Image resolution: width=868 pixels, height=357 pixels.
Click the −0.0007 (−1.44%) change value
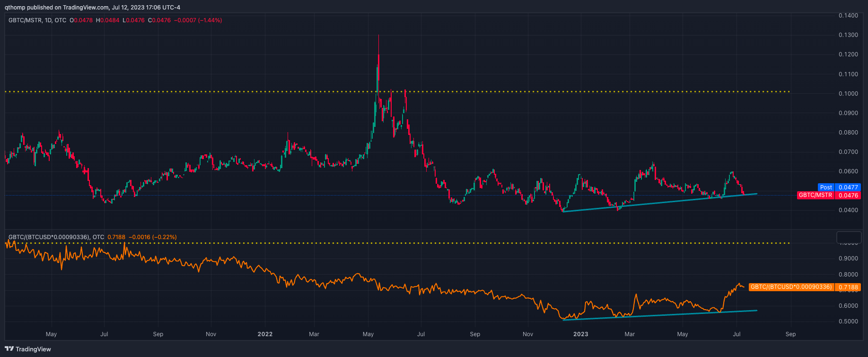tap(198, 20)
